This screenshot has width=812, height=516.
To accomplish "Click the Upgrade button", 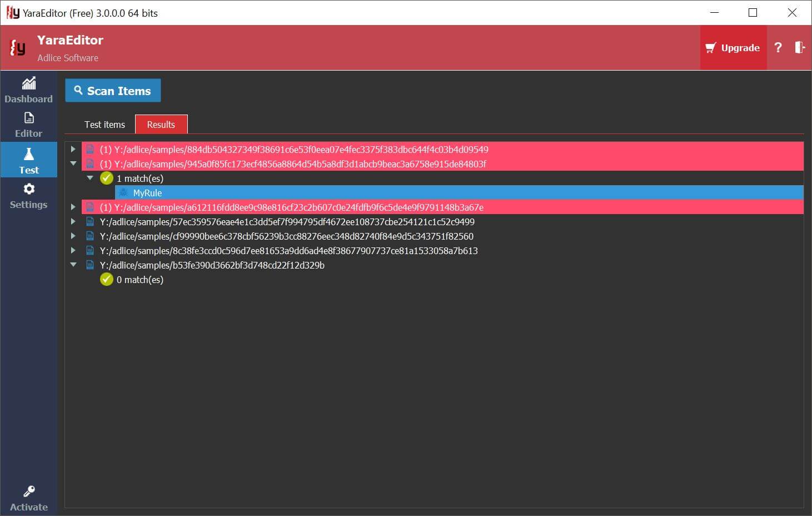I will click(733, 48).
